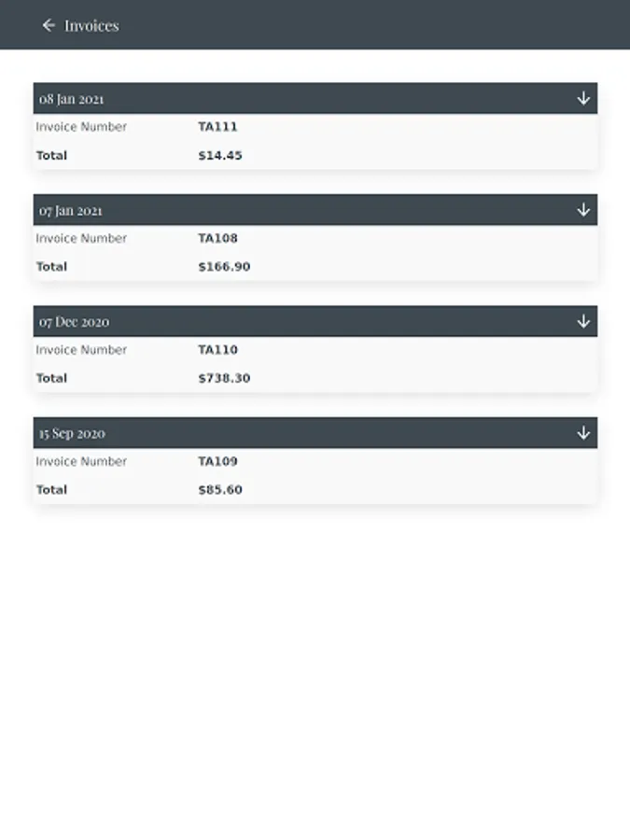Select invoice number TA109
This screenshot has width=630, height=840.
(x=217, y=461)
